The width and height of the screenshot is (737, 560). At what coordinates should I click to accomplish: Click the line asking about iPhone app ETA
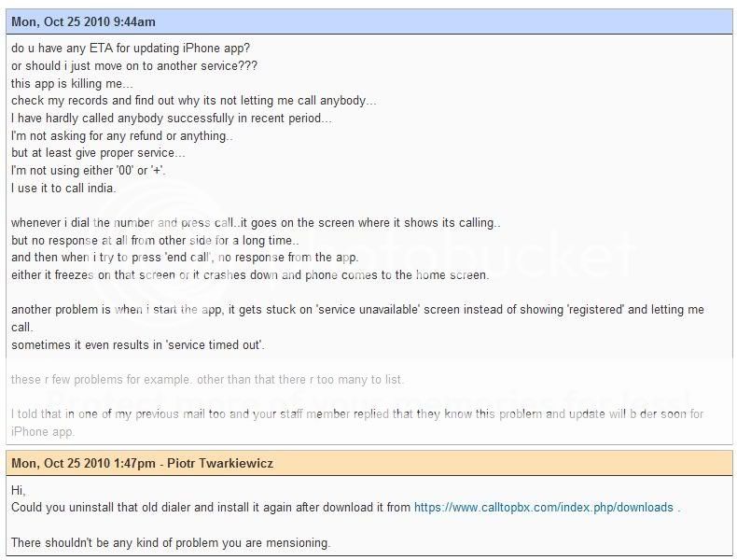point(131,48)
